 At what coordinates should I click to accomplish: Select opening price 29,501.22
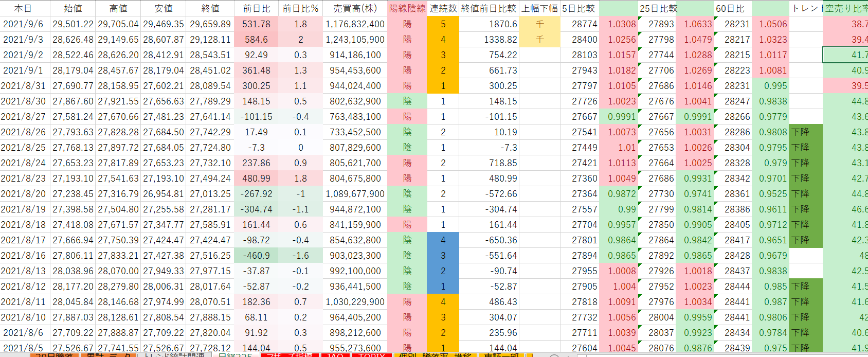tap(73, 24)
